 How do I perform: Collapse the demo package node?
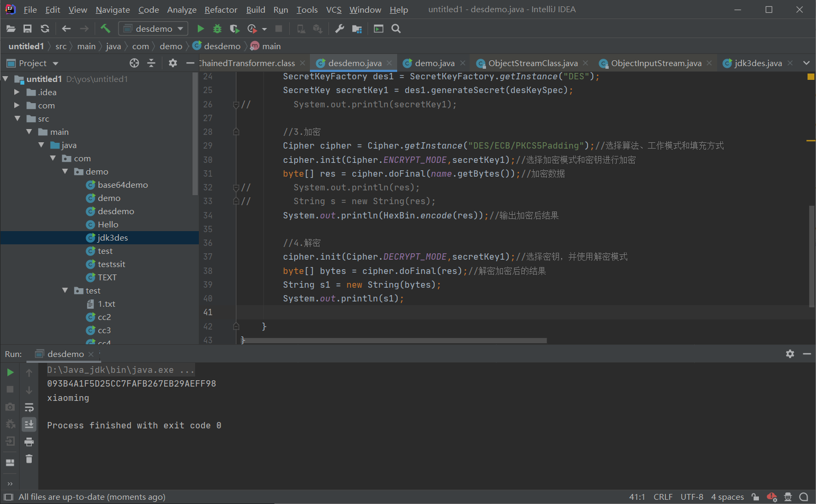65,171
